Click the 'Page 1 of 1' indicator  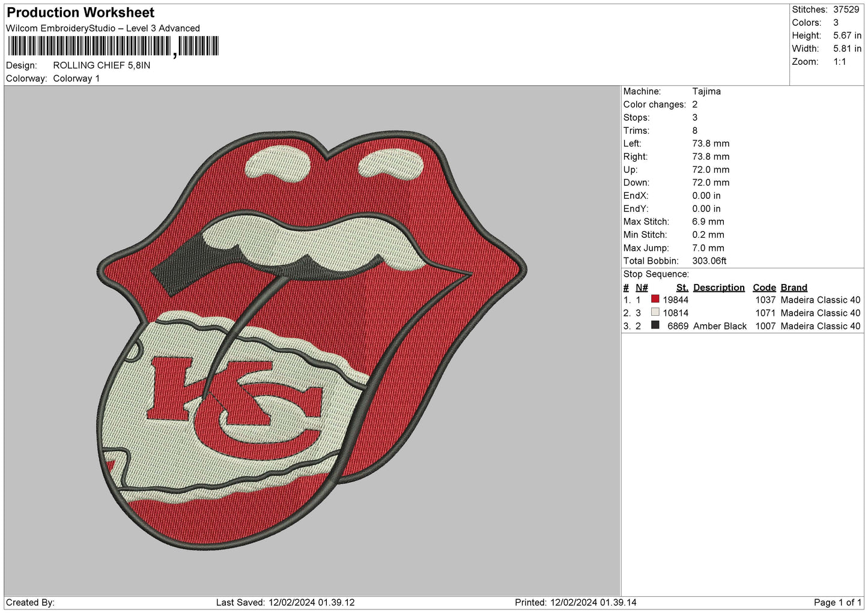tap(837, 602)
